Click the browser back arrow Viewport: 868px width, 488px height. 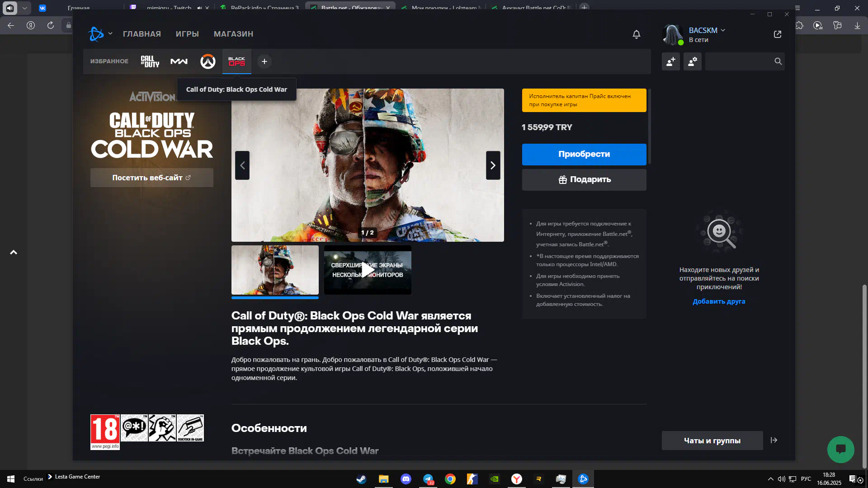click(x=11, y=25)
